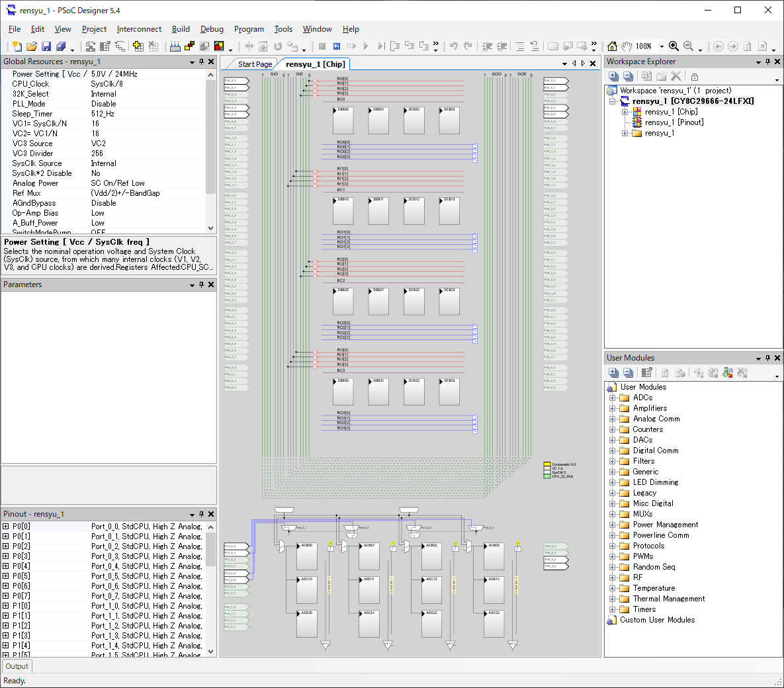Click the red-yellow chip layout icon
Viewport: 784px width, 688px height.
[x=219, y=46]
